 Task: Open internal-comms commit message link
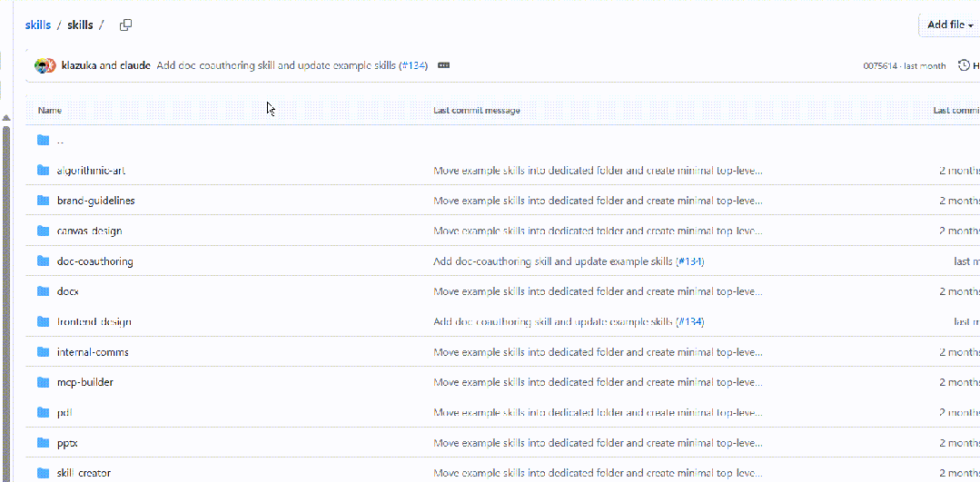598,352
